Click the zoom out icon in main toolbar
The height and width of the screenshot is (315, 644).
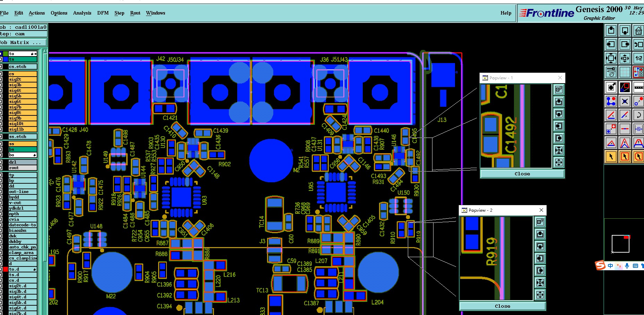pos(625,58)
